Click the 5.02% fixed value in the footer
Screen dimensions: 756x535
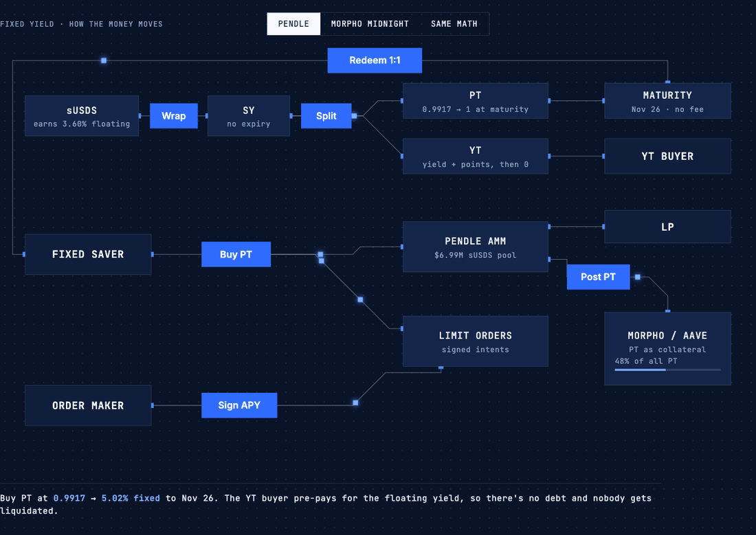pyautogui.click(x=131, y=498)
